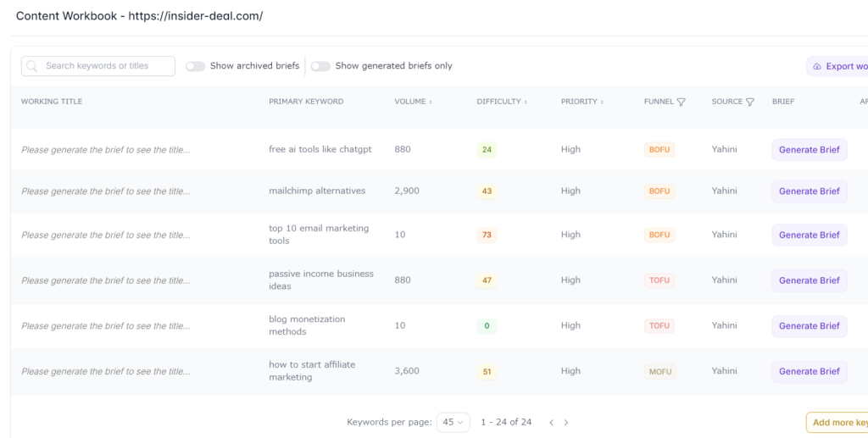
Task: Select keyword top 10 email marketing tools
Action: pyautogui.click(x=319, y=235)
